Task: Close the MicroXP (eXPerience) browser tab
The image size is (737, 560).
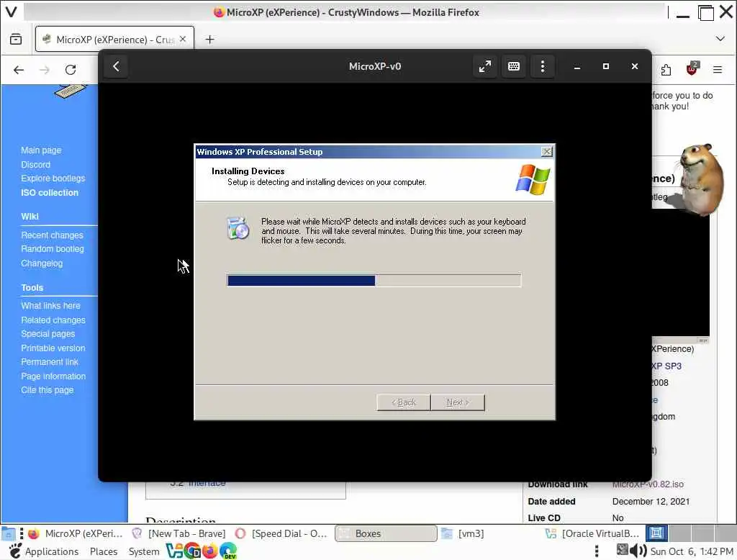Action: tap(183, 39)
